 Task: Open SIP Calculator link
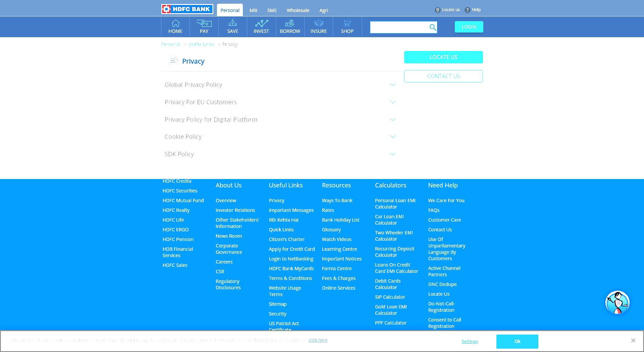click(390, 297)
